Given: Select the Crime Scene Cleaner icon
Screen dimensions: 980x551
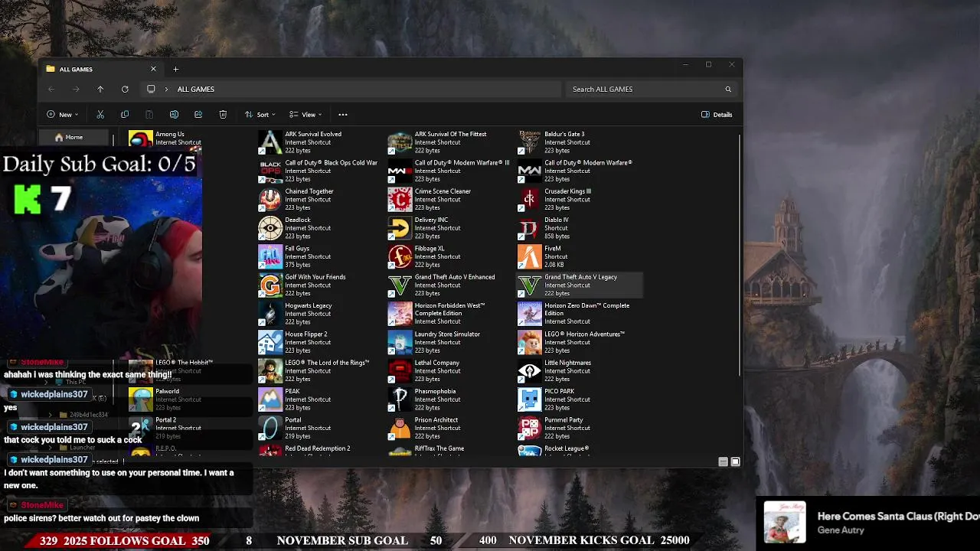Looking at the screenshot, I should click(400, 200).
